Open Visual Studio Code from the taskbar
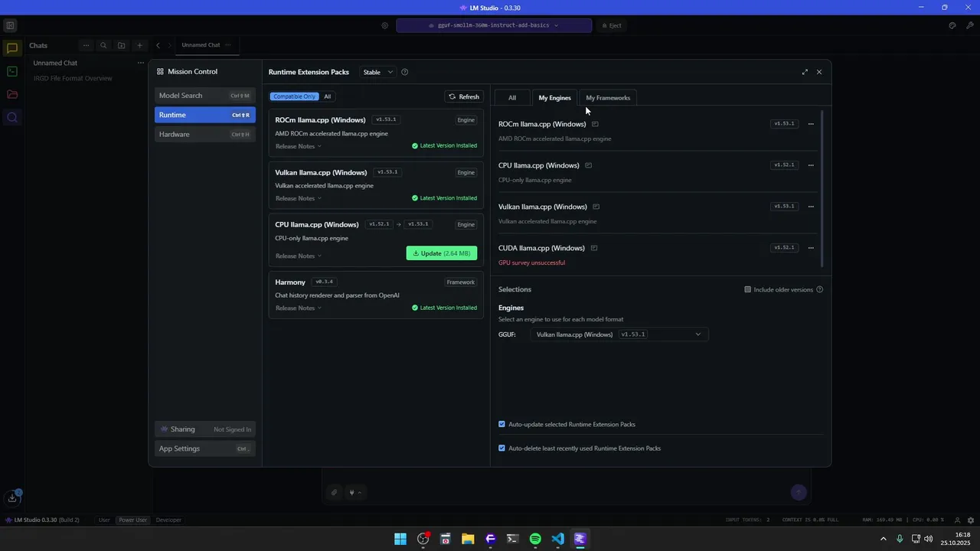Image resolution: width=980 pixels, height=551 pixels. [557, 539]
